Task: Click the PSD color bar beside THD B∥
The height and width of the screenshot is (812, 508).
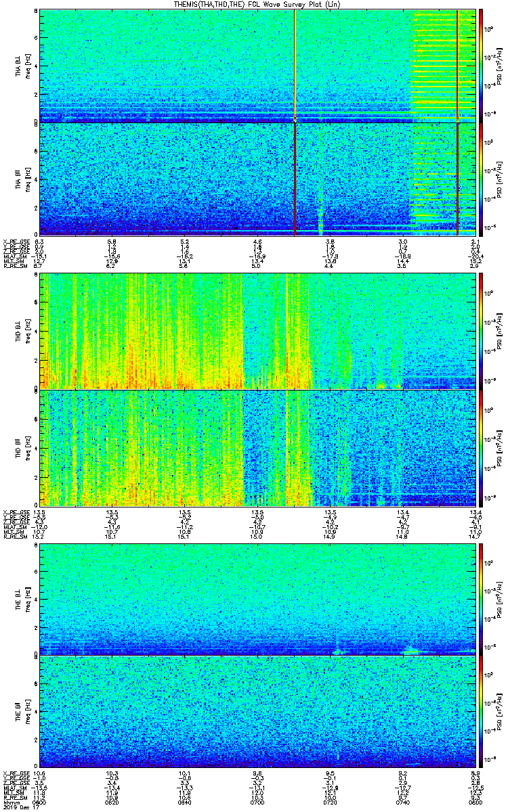Action: (x=481, y=447)
